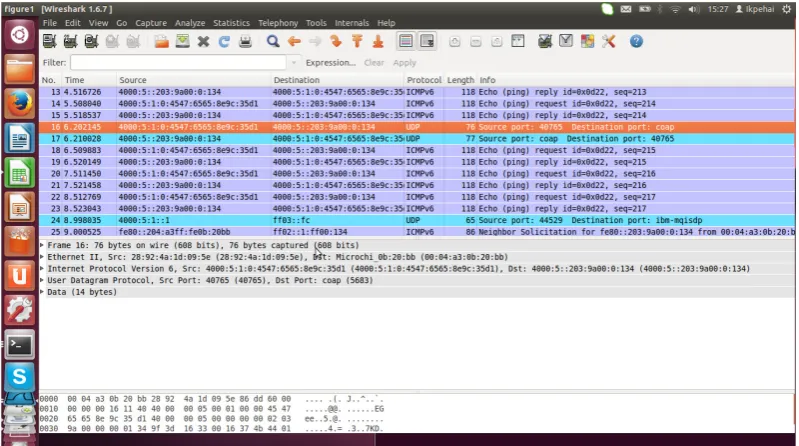Select packet 22 ping request seq=217
The height and width of the screenshot is (446, 799).
tap(417, 197)
